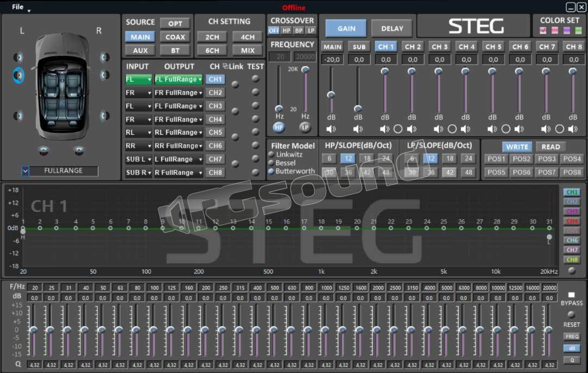
Task: Open the FL FullRange output dropdown for CH1
Action: pyautogui.click(x=178, y=79)
